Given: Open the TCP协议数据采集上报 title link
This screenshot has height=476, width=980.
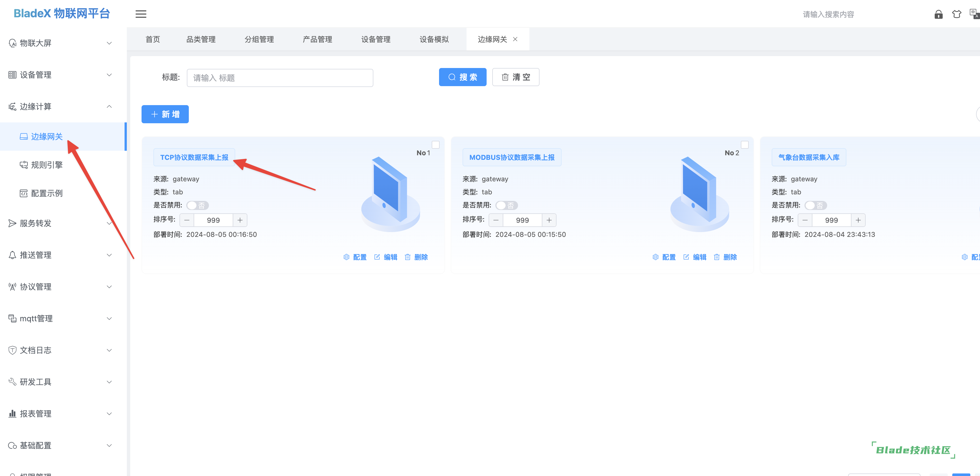Looking at the screenshot, I should click(x=194, y=157).
